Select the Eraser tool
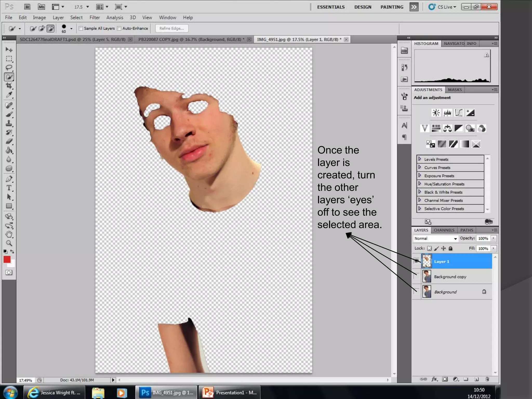532x399 pixels. point(9,142)
